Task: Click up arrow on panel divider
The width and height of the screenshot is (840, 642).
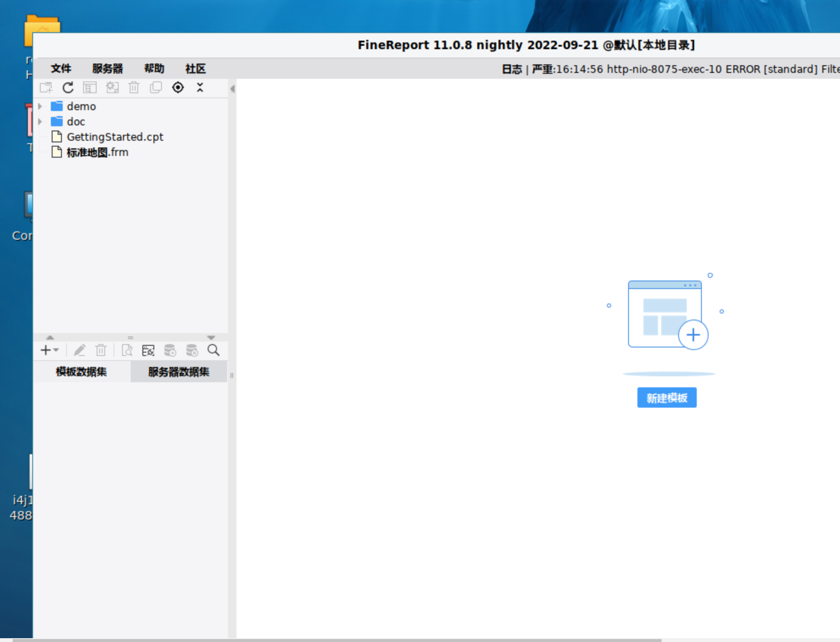Action: click(x=50, y=337)
